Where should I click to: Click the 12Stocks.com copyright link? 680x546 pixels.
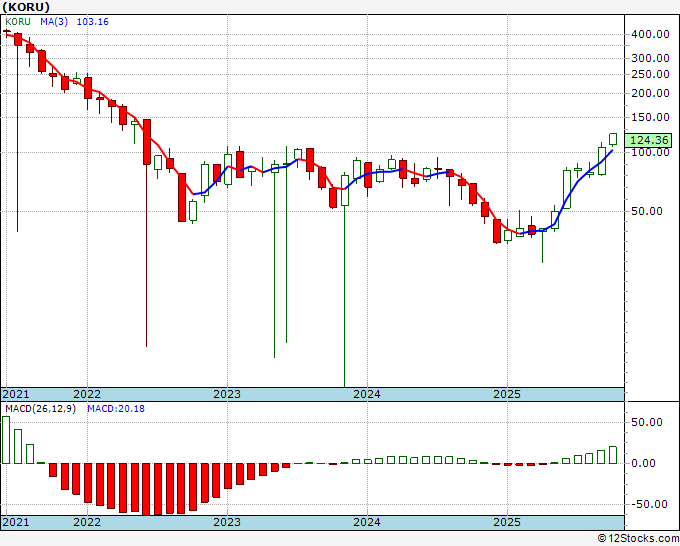(638, 539)
